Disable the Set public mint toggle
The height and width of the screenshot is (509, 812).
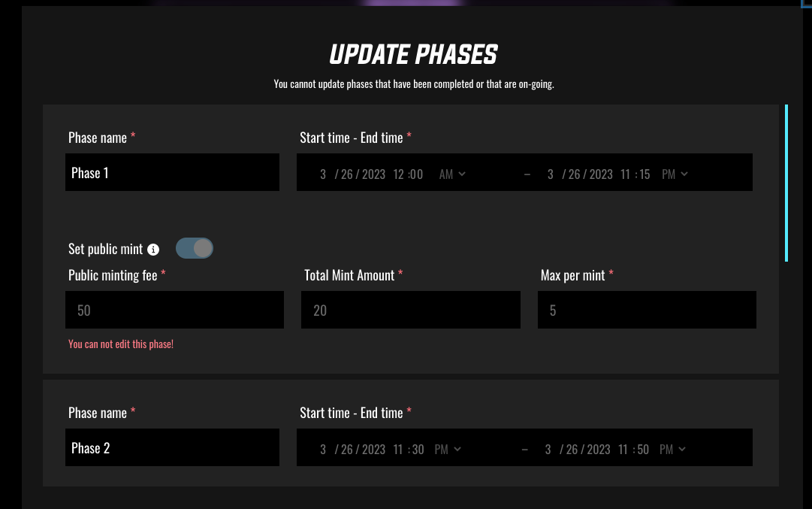(195, 247)
